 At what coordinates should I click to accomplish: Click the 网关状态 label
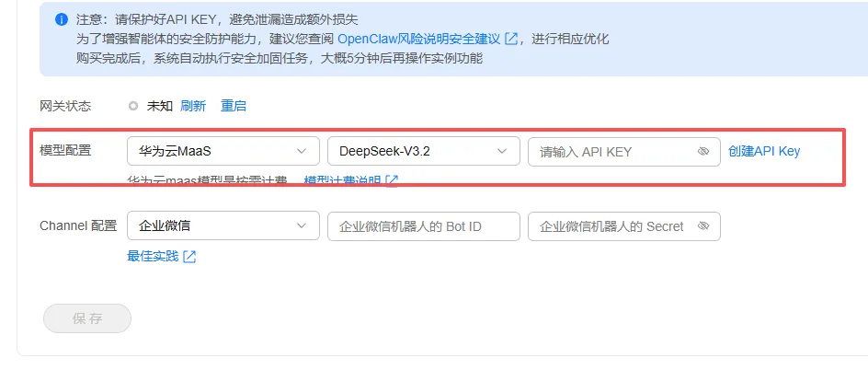(65, 106)
